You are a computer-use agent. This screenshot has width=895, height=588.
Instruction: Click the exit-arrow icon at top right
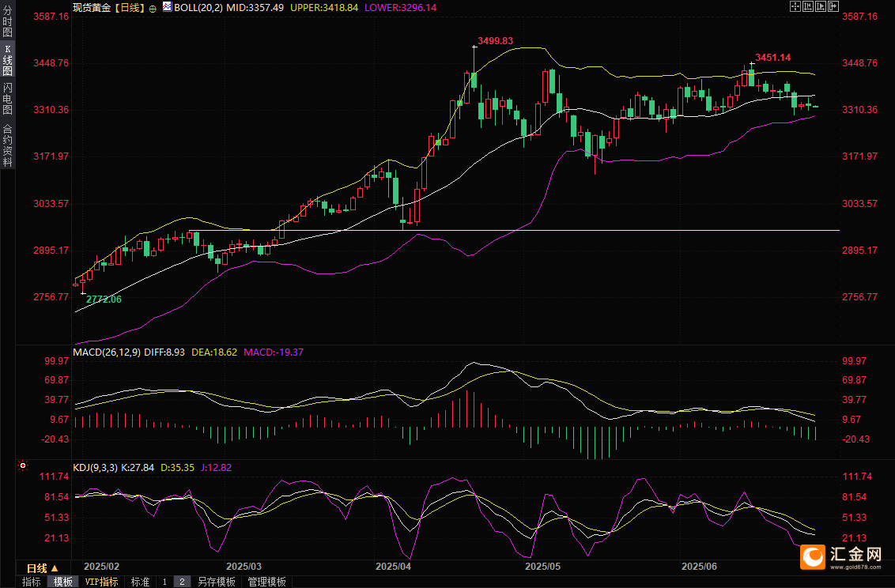tap(833, 6)
